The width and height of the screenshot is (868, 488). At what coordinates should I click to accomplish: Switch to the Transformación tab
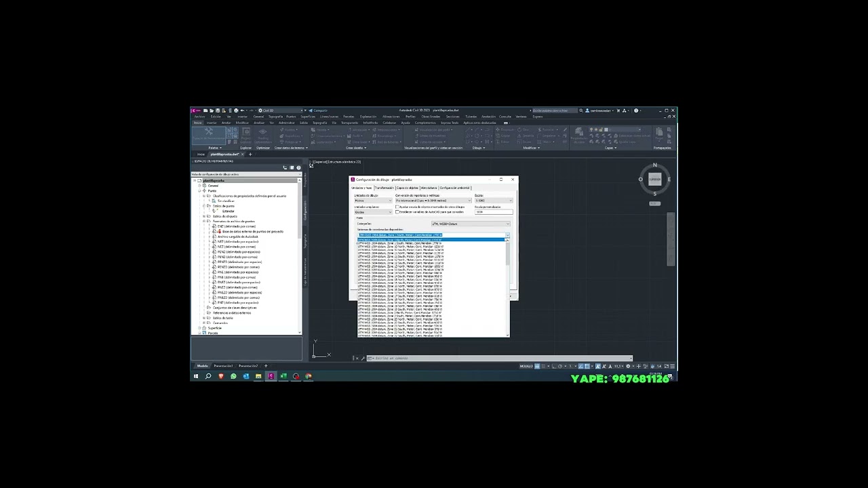(384, 188)
